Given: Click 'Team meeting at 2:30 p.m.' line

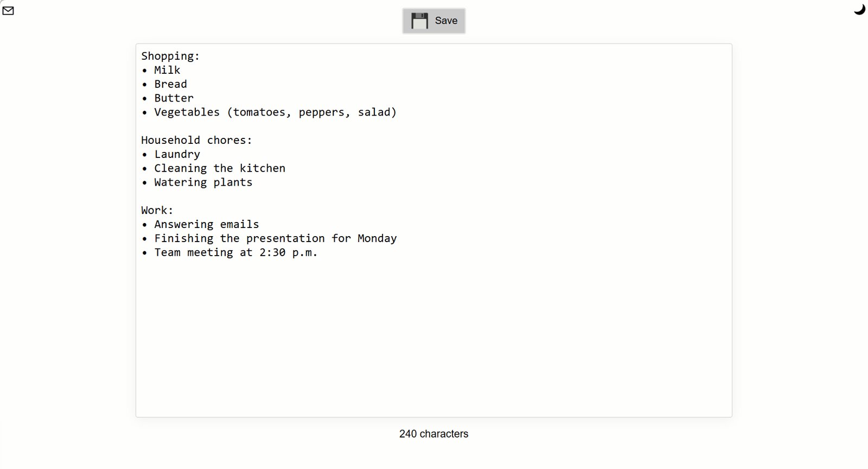Looking at the screenshot, I should pyautogui.click(x=236, y=252).
